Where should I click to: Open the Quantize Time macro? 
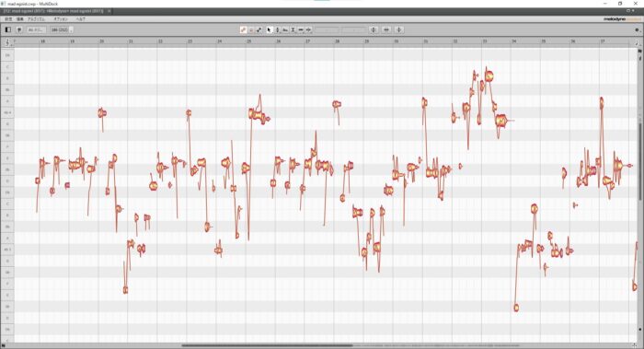[386, 30]
